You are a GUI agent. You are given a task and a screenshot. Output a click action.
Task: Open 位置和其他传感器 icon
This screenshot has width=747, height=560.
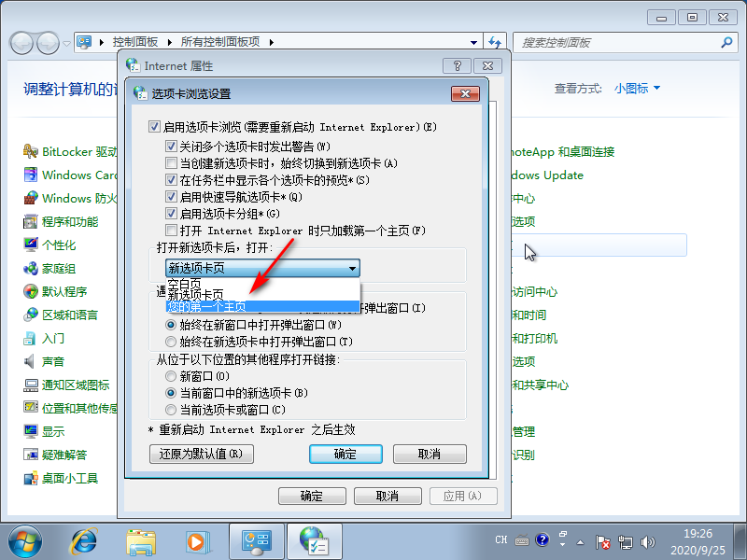pos(31,408)
